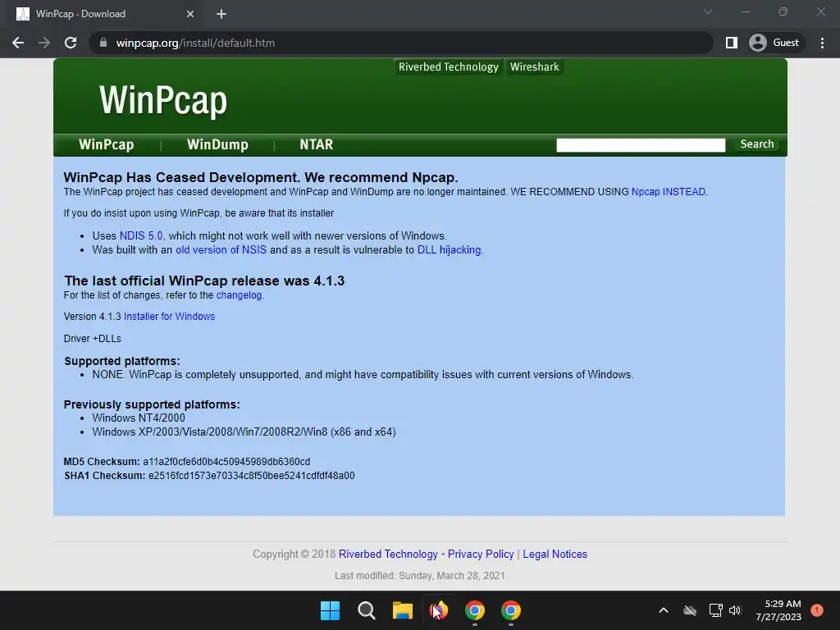The width and height of the screenshot is (840, 630).
Task: Open Windows taskbar search
Action: (x=367, y=610)
